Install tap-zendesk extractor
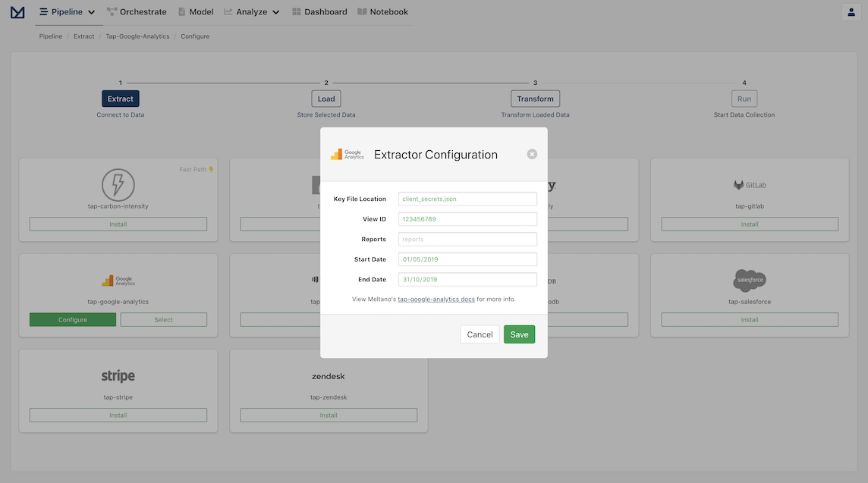The image size is (868, 483). (329, 415)
